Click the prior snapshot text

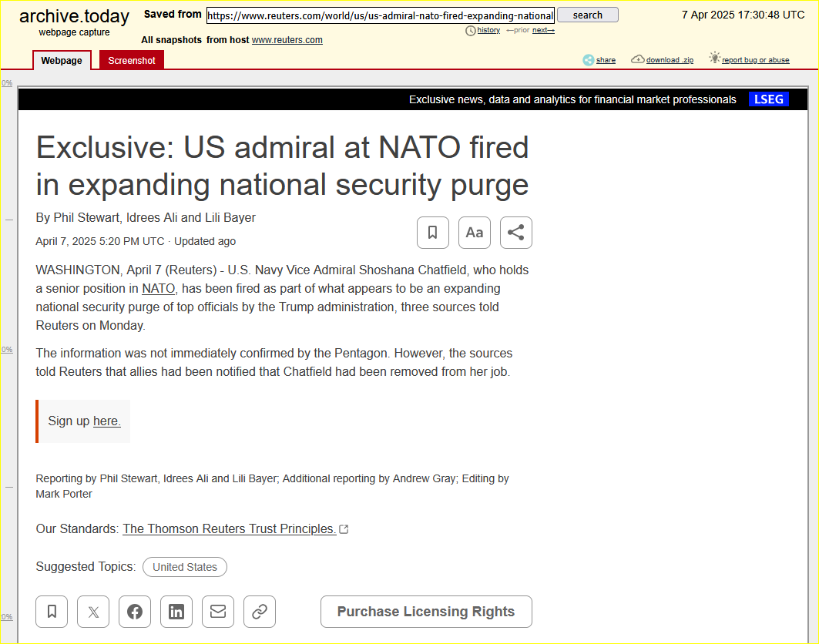(x=518, y=30)
